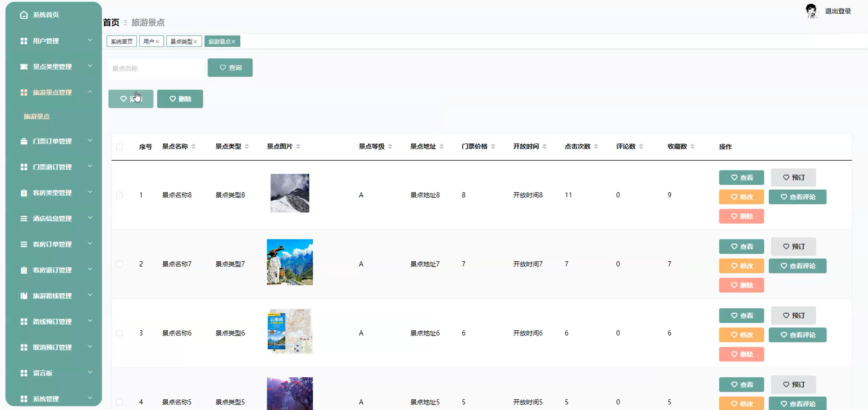The width and height of the screenshot is (868, 410).
Task: Sort table by 景点类型 arrows
Action: 247,146
